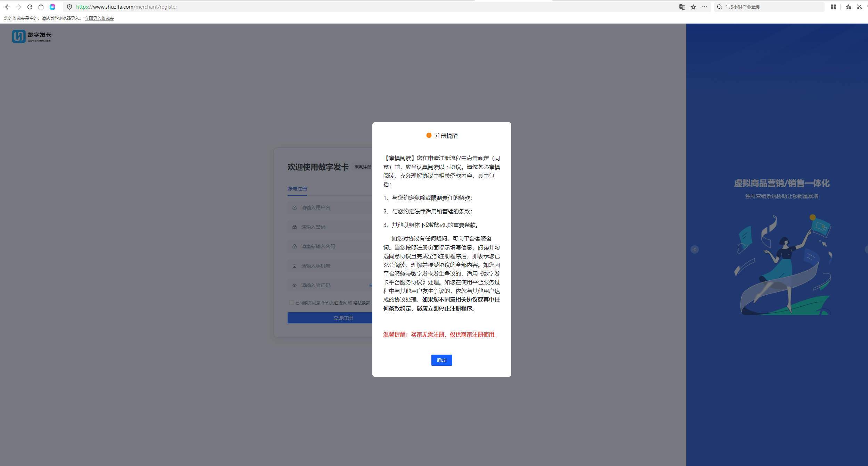Go back to the previous page
The image size is (868, 466).
click(8, 7)
